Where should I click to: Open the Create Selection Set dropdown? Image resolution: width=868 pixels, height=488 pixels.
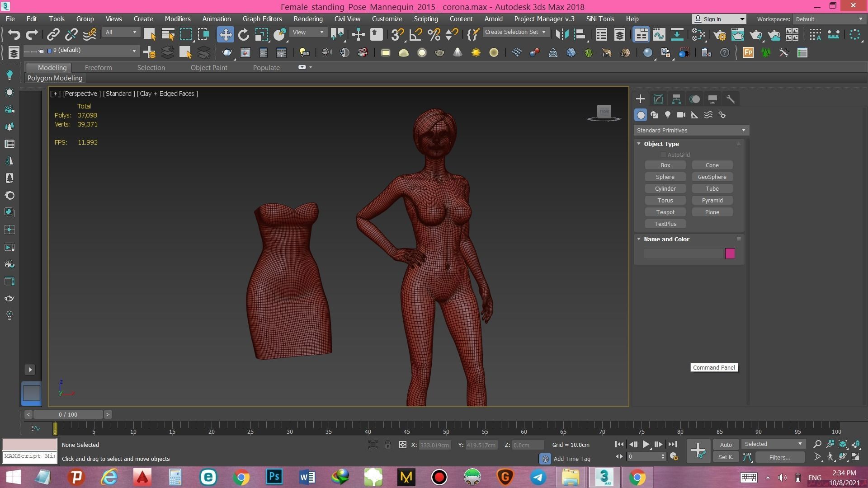(x=515, y=32)
